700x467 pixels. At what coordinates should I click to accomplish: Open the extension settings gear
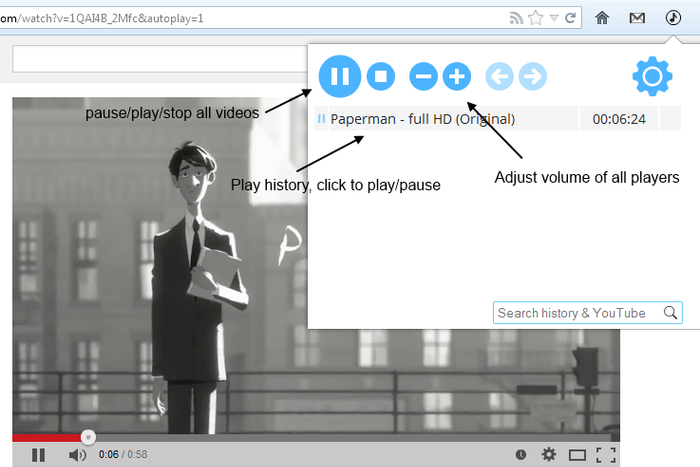(652, 76)
